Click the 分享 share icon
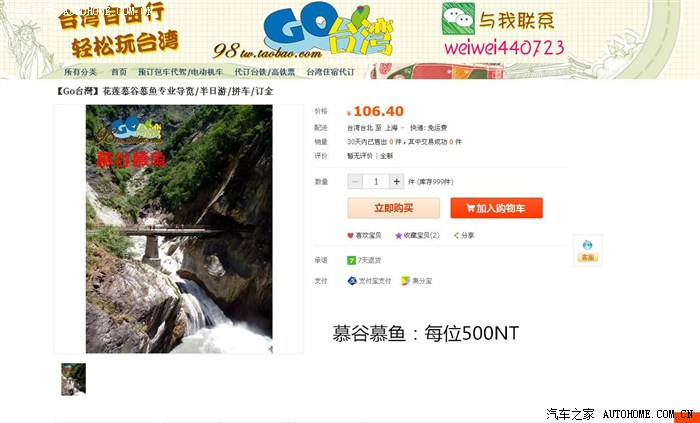 pyautogui.click(x=456, y=236)
